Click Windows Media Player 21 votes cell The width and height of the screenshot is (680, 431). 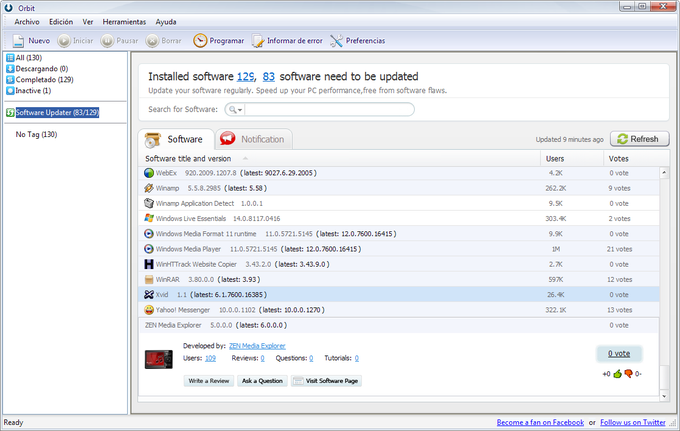pyautogui.click(x=619, y=249)
